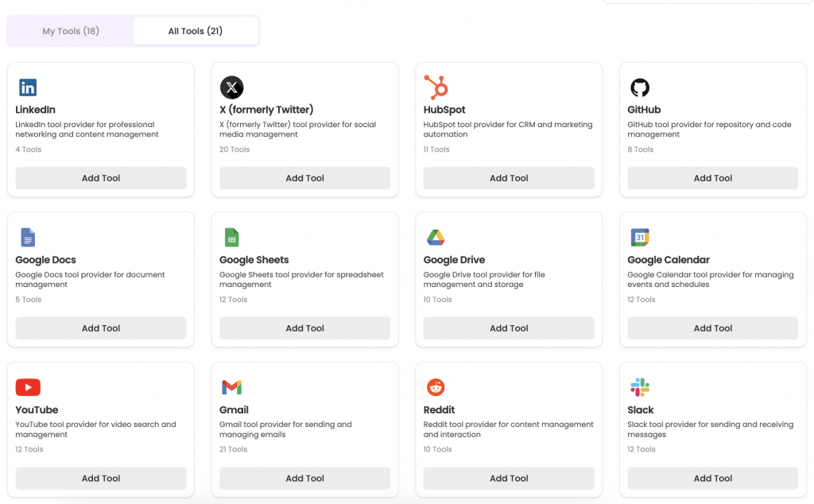
Task: Click the X (formerly Twitter) title text
Action: (266, 110)
